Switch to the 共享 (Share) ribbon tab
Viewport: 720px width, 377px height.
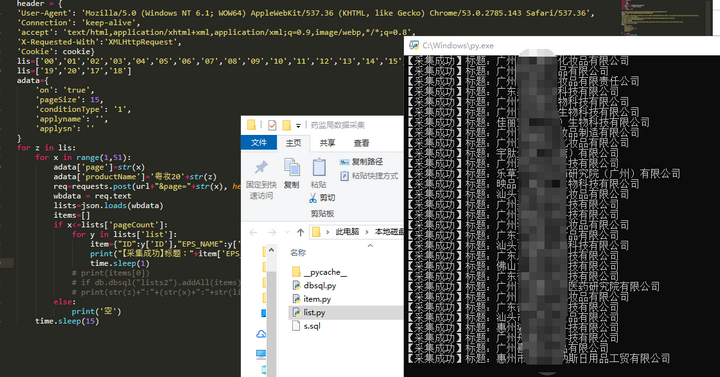(x=327, y=143)
